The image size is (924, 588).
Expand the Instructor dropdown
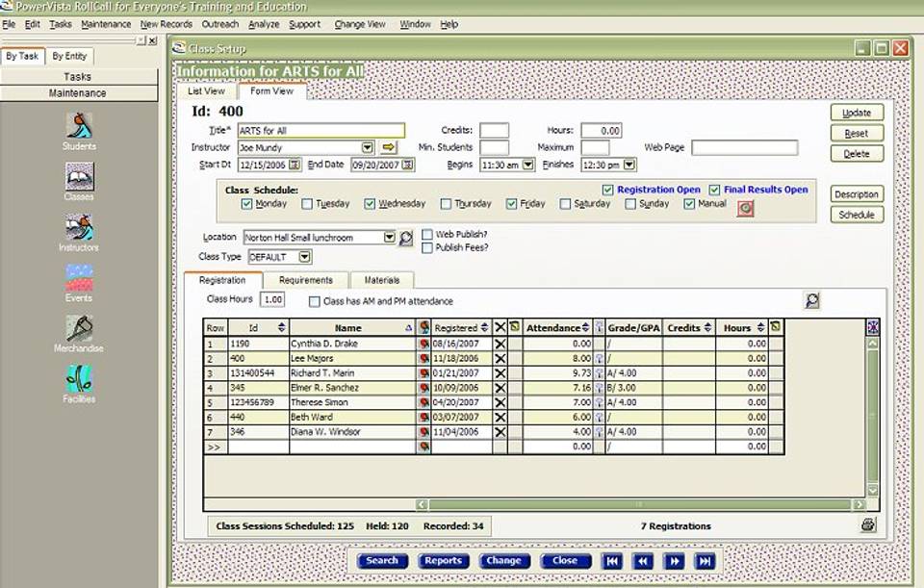point(368,147)
